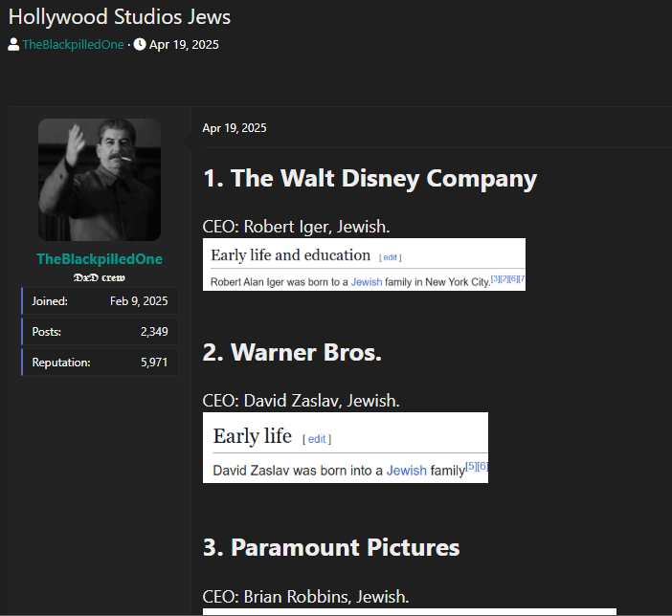672x616 pixels.
Task: Click the line CEO: David Zaslav
Action: coord(301,401)
